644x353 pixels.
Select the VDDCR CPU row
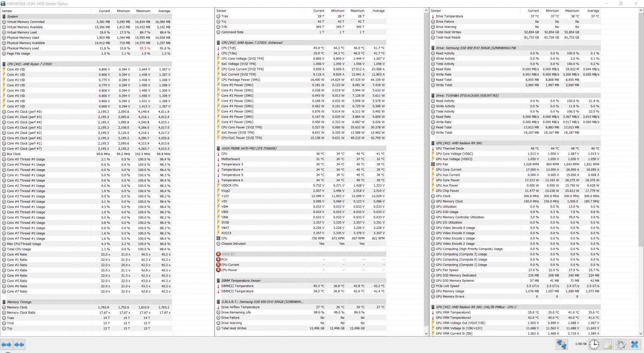(301, 186)
